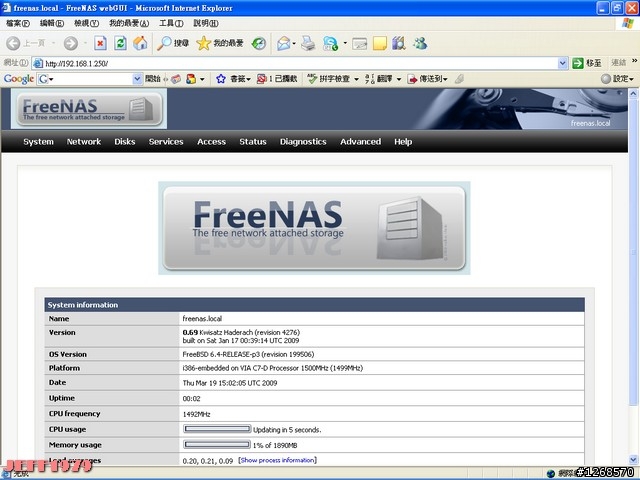Click the CPU usage progress bar
The height and width of the screenshot is (480, 640).
pos(217,429)
